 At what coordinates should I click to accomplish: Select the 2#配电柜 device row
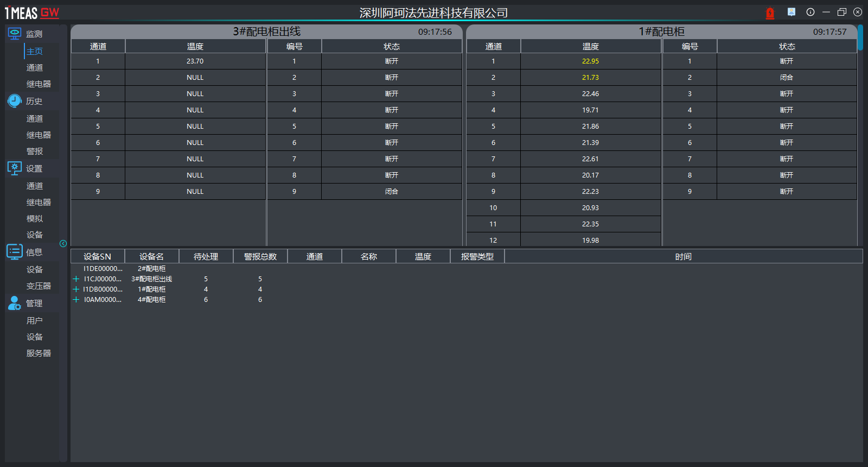[x=151, y=269]
